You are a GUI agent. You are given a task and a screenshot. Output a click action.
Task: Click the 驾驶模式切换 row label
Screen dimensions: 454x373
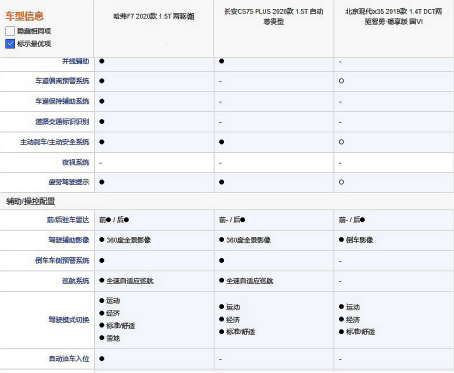tap(69, 320)
